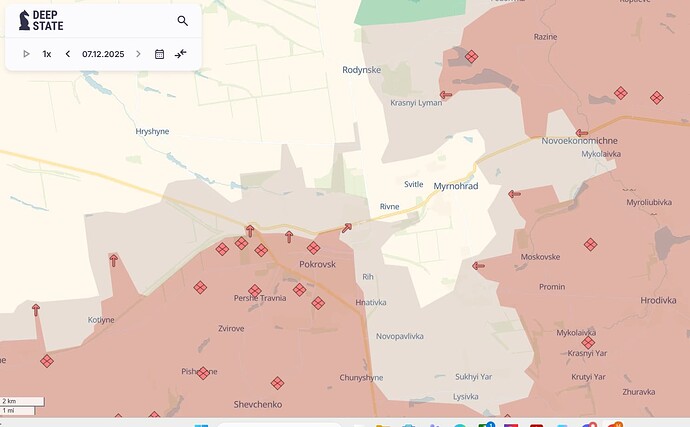Select the arrow marker left of Novoekonomichne
690x427 pixels.
click(581, 132)
